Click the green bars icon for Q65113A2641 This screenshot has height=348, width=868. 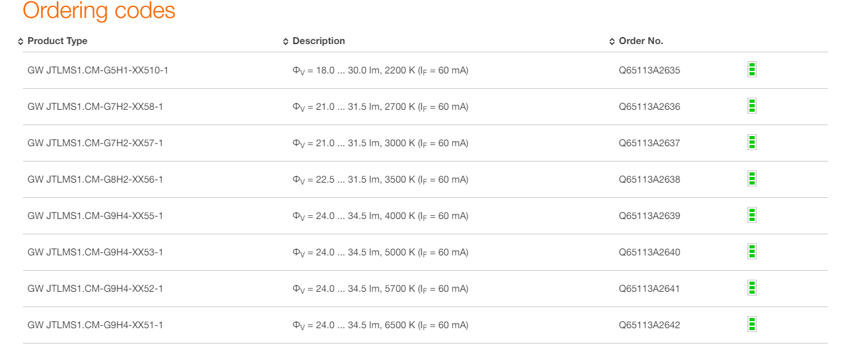[x=752, y=288]
